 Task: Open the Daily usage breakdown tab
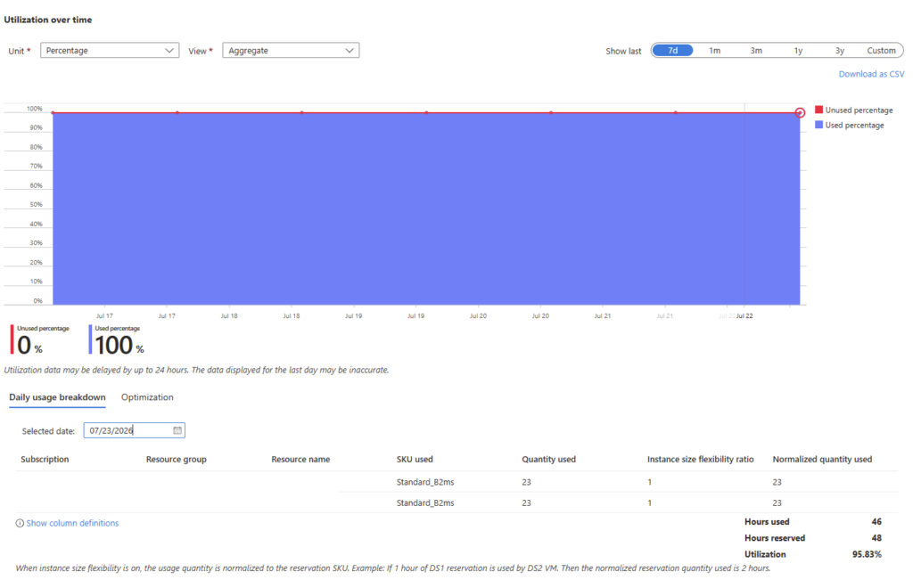click(x=57, y=397)
